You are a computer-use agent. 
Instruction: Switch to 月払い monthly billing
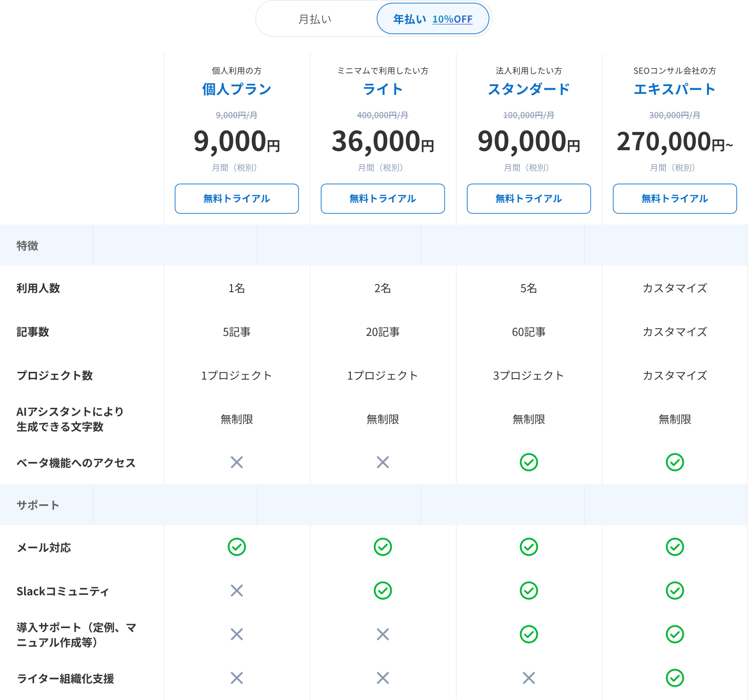tap(315, 19)
